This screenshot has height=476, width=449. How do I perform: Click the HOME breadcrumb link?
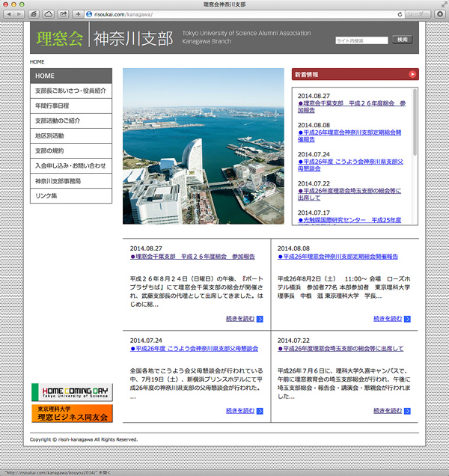pyautogui.click(x=37, y=61)
